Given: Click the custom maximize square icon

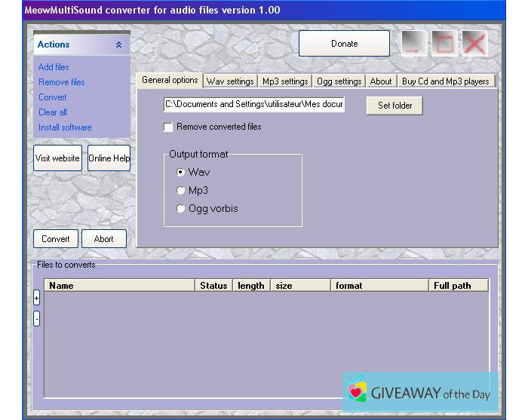Looking at the screenshot, I should click(444, 44).
